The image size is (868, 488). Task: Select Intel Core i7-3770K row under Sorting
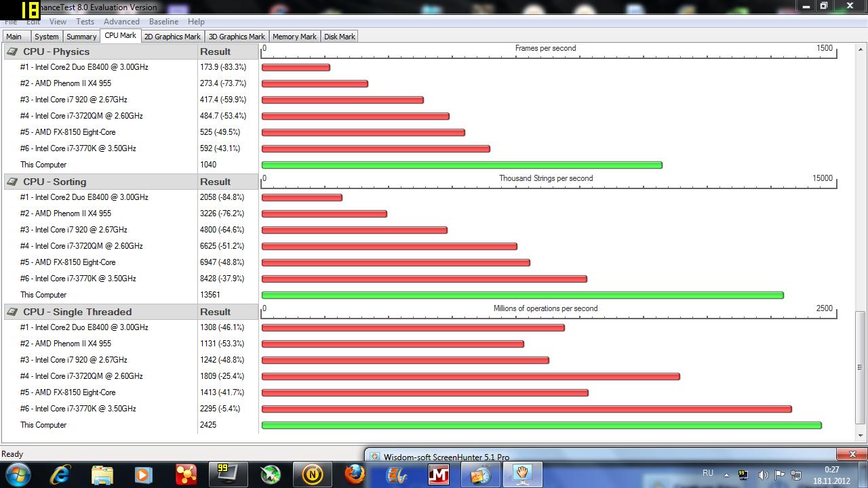click(78, 279)
